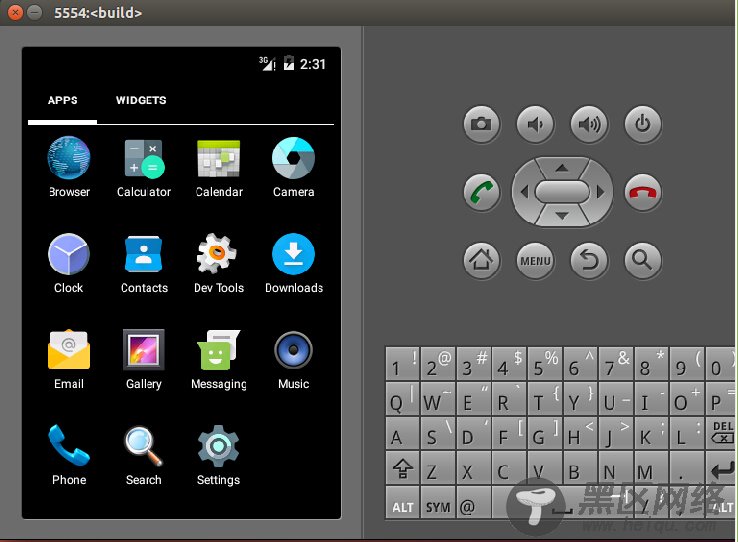Click the @ key on the keyboard

[473, 503]
